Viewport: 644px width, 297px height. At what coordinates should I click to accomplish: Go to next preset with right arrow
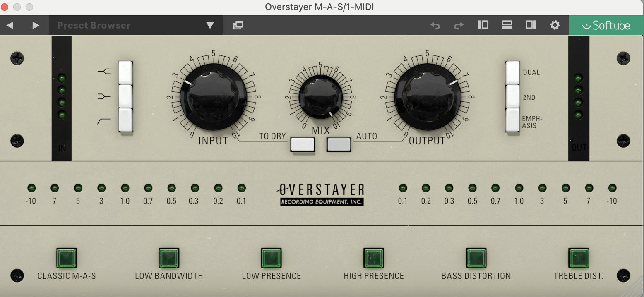(x=36, y=25)
